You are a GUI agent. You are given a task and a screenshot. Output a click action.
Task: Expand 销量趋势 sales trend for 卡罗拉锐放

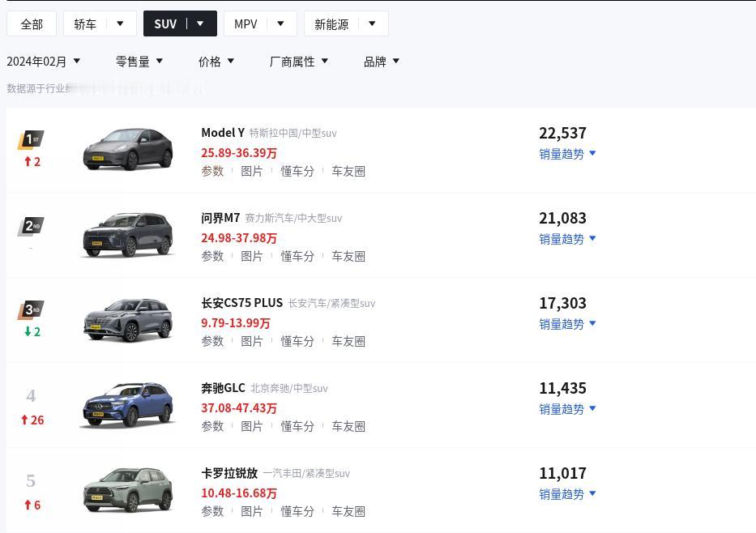[x=567, y=494]
